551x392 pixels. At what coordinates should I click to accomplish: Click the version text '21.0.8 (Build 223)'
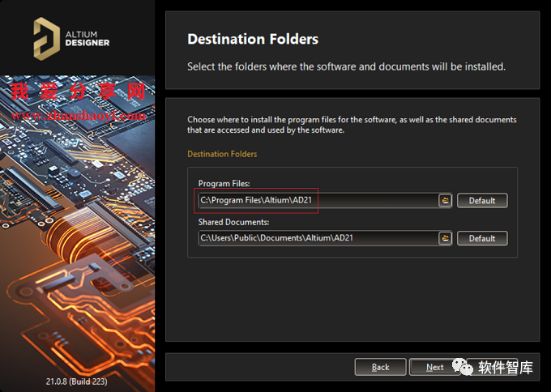[x=77, y=381]
